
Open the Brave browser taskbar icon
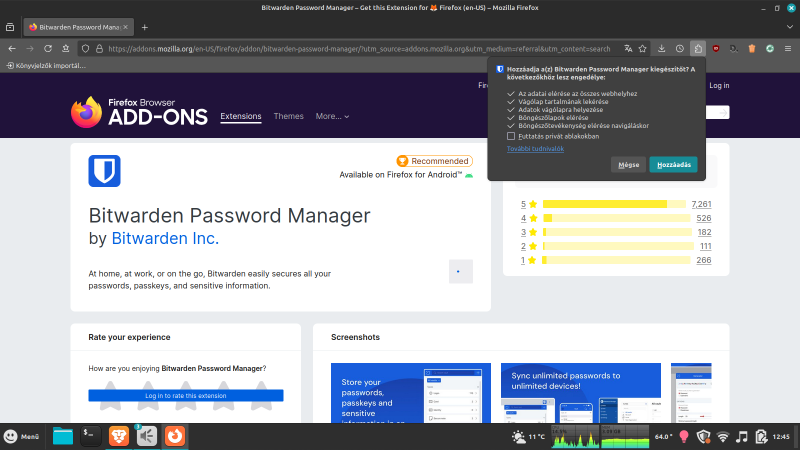pyautogui.click(x=119, y=436)
